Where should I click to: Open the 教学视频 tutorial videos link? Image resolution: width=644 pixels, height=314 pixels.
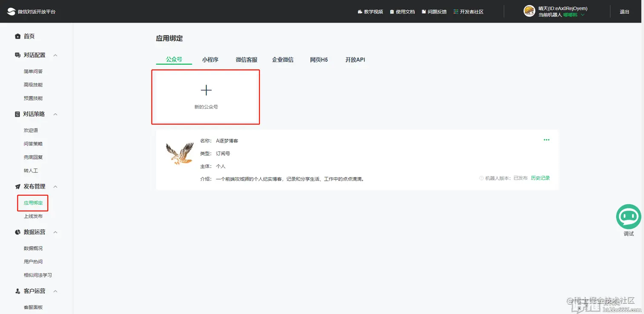pyautogui.click(x=370, y=12)
